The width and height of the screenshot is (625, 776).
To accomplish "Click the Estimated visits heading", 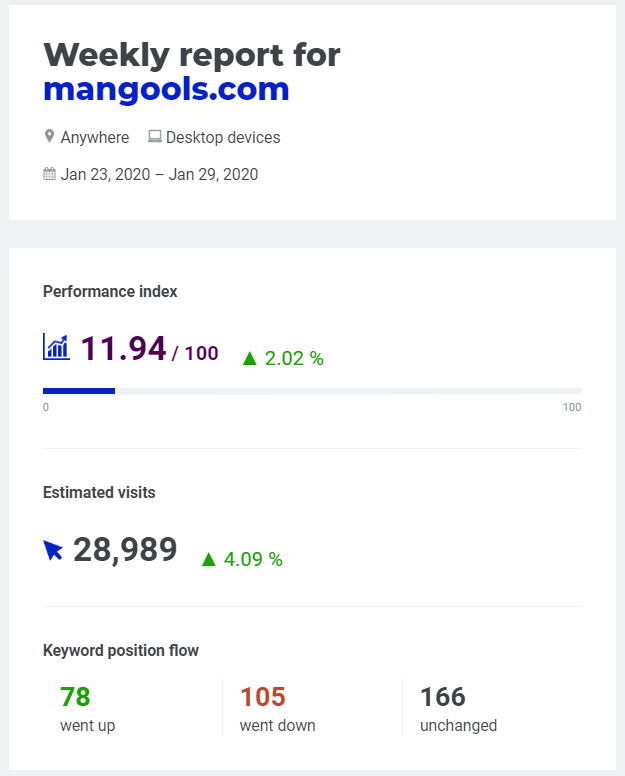I will (99, 492).
